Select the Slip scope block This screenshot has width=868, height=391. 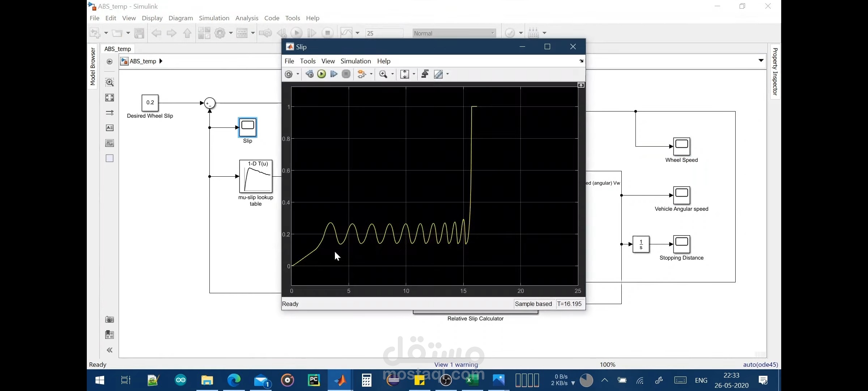coord(248,127)
